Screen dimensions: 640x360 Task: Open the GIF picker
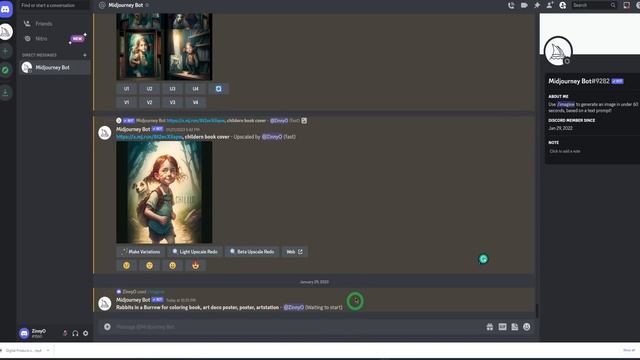(x=502, y=327)
